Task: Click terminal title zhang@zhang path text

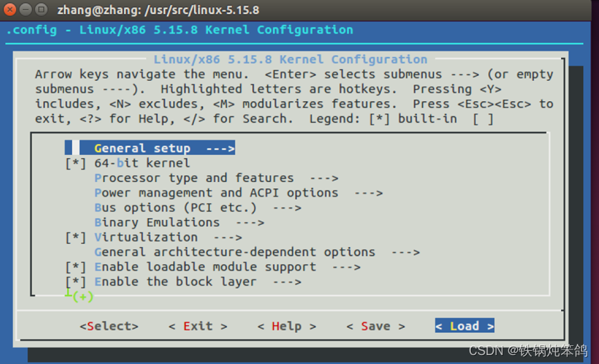Action: pos(158,10)
